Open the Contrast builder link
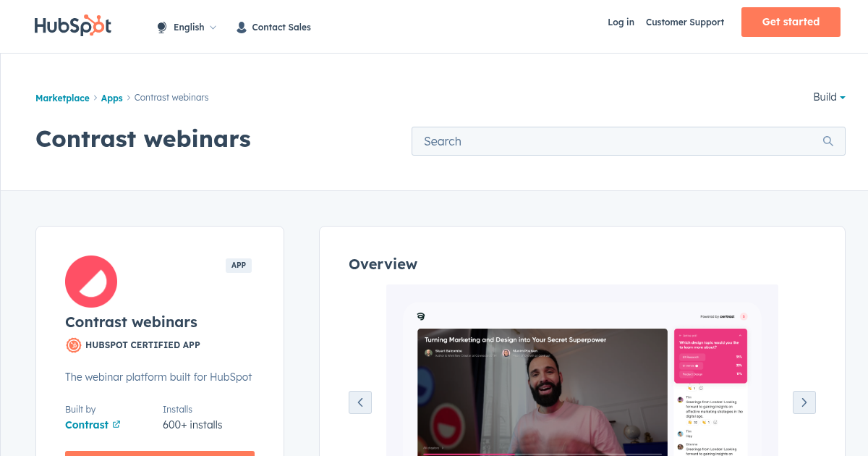This screenshot has height=456, width=868. click(87, 425)
